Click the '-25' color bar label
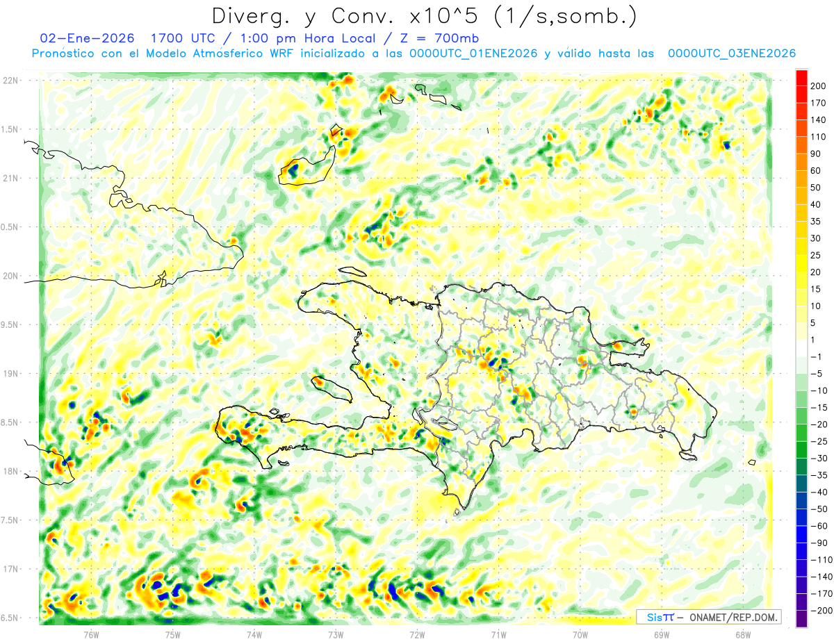The image size is (834, 644). pyautogui.click(x=820, y=441)
